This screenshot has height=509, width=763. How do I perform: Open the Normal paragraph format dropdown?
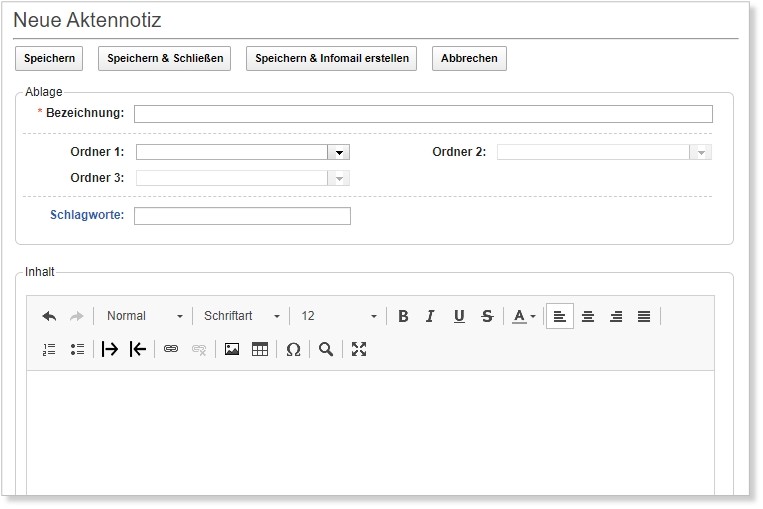pyautogui.click(x=145, y=316)
